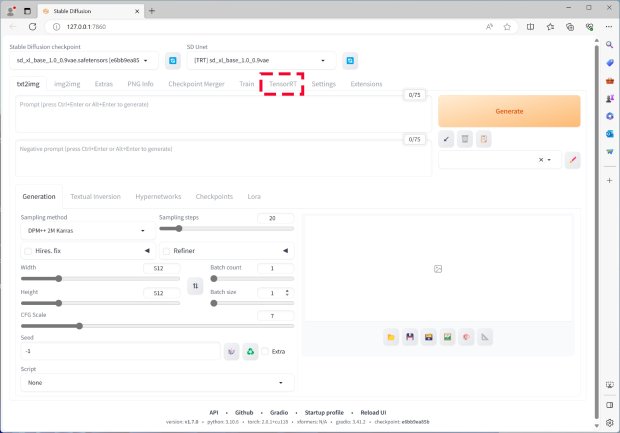
Task: Open the TensorRT tab
Action: [x=283, y=84]
